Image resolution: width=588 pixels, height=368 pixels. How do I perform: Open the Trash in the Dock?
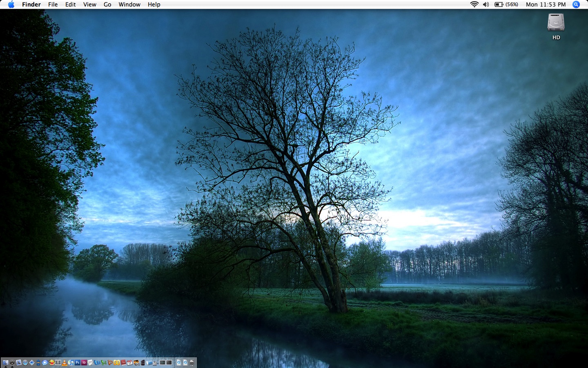[192, 362]
